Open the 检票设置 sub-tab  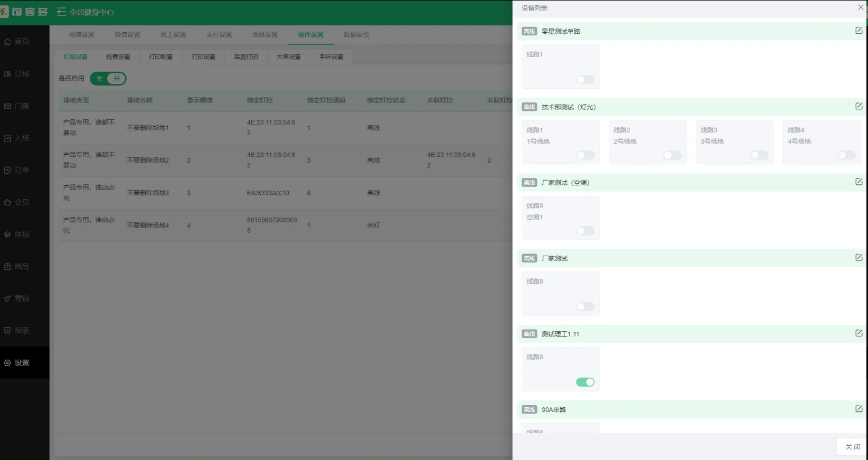tap(118, 57)
